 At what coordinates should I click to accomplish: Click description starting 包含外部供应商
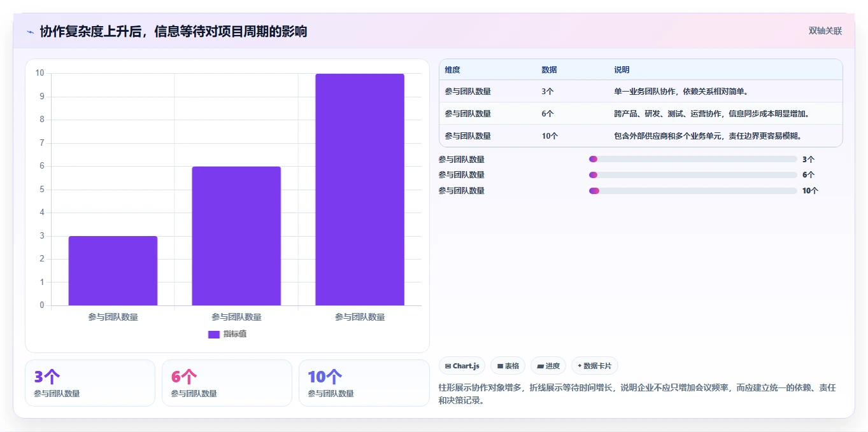(x=708, y=136)
